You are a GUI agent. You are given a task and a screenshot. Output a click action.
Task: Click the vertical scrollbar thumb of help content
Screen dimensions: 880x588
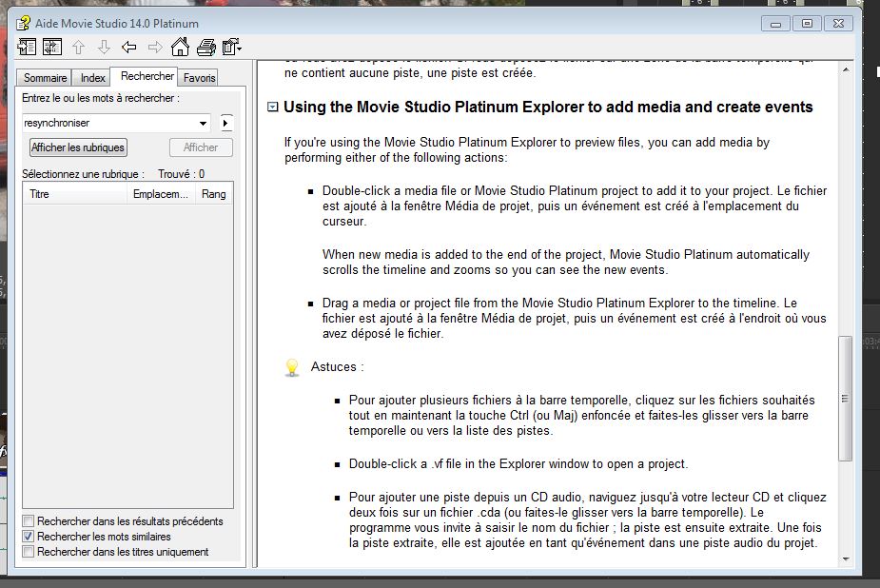point(845,398)
